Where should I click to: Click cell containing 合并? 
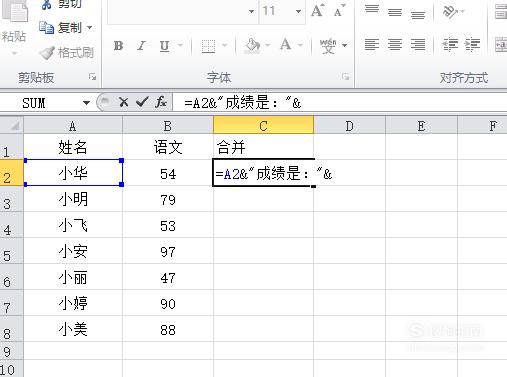263,147
